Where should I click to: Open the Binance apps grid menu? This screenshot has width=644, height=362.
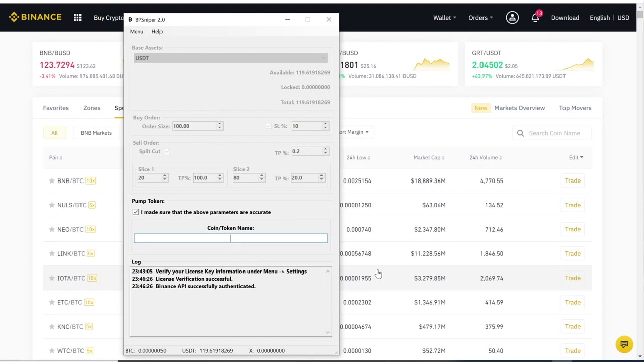77,18
